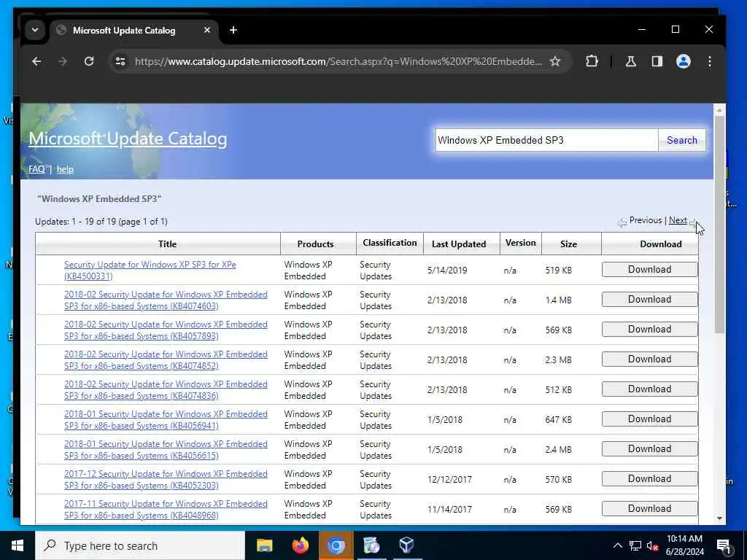Open the KB4074603 update link
This screenshot has height=560, width=747.
(166, 300)
